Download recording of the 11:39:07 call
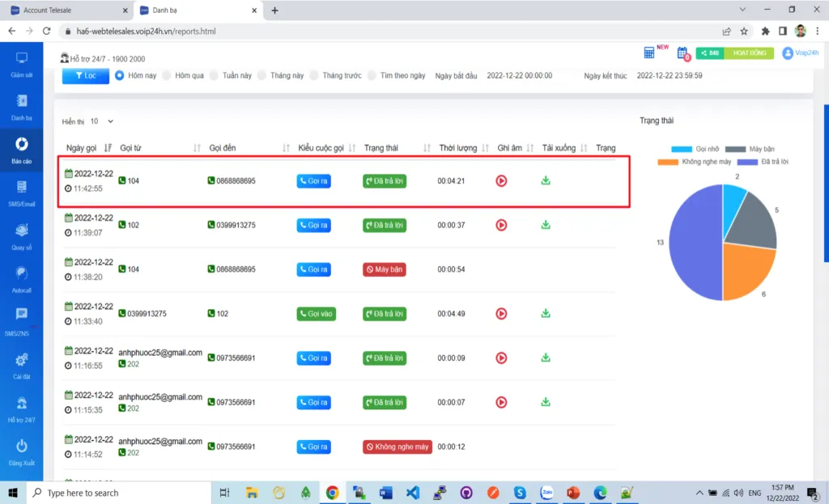 [546, 224]
